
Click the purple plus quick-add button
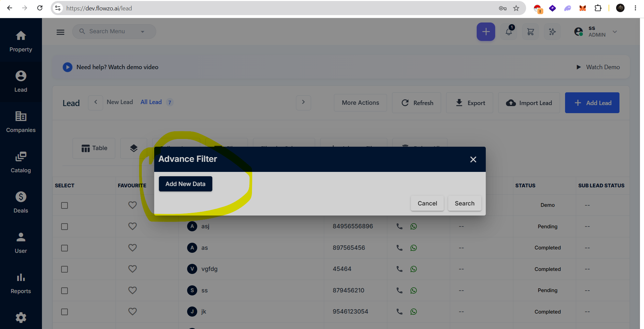pos(486,32)
